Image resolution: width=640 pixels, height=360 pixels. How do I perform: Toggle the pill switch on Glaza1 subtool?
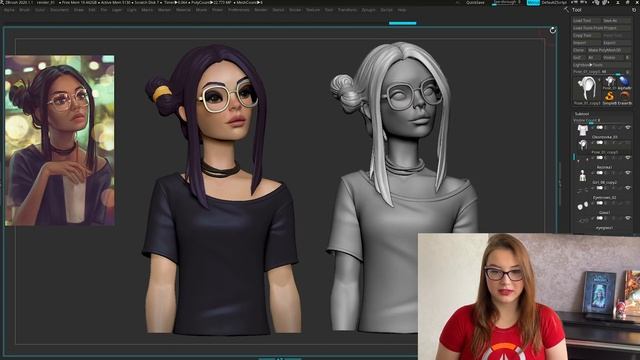600,203
